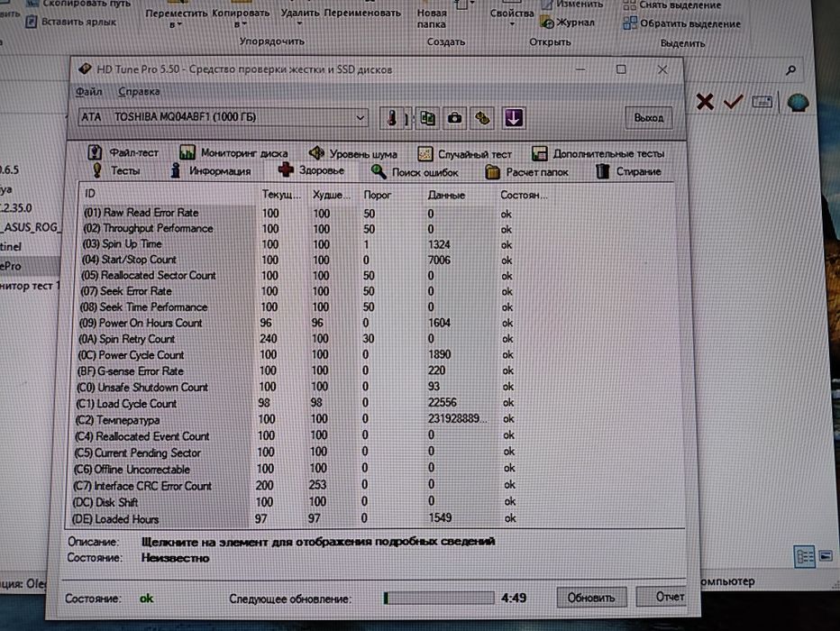Select the (0A) Spin Retry Count row
840x631 pixels.
click(297, 339)
